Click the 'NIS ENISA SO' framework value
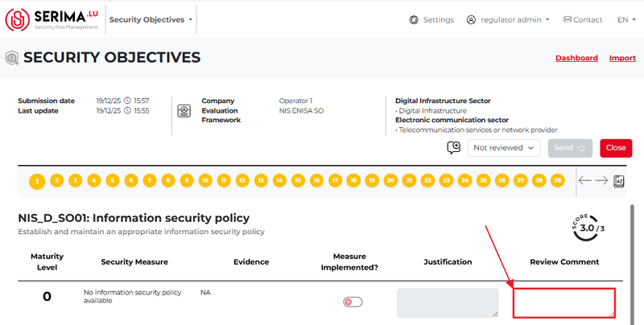Screen dimensions: 644x325 click(x=301, y=111)
